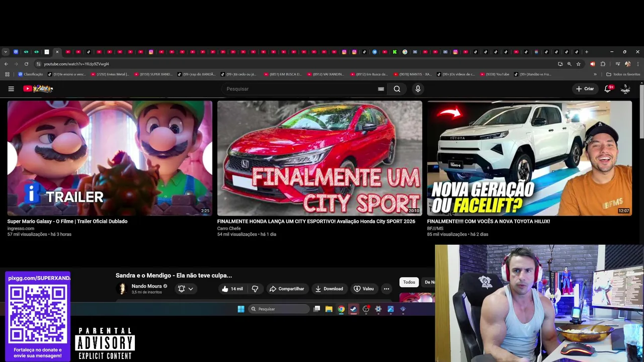This screenshot has height=362, width=644.
Task: Open the SUPER XAND bookmark
Action: point(153,74)
